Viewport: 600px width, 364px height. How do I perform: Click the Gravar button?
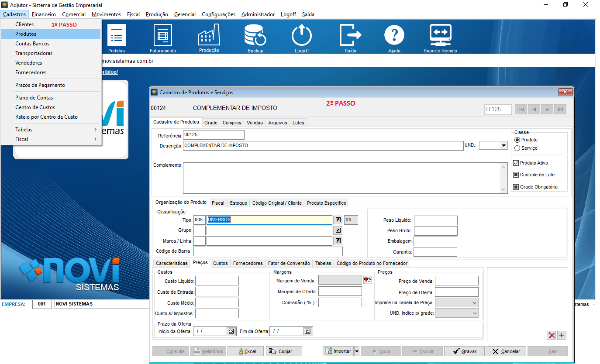click(x=465, y=351)
